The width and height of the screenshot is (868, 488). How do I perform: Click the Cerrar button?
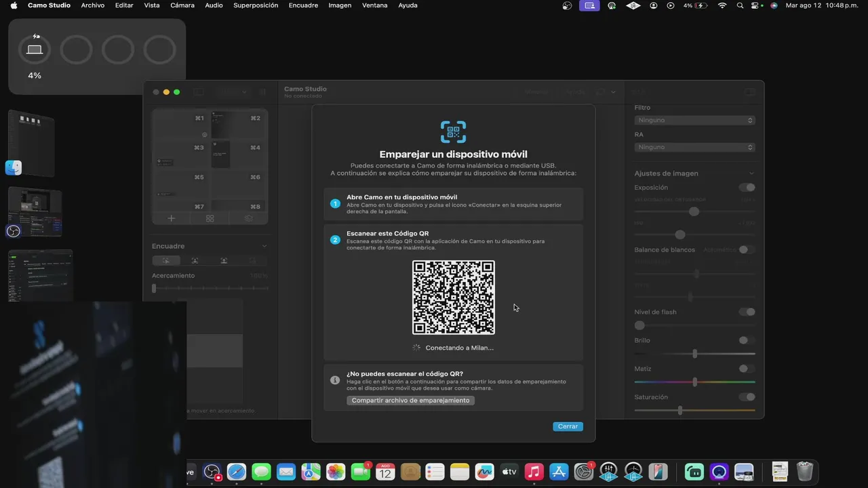tap(568, 426)
